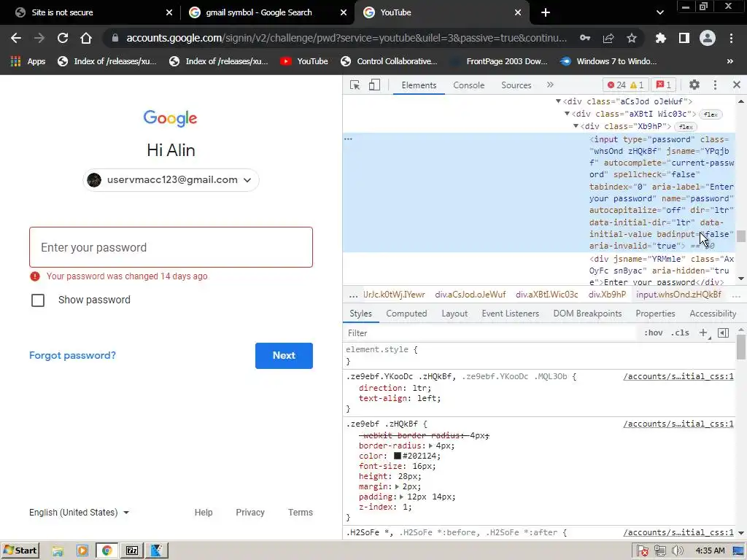Add new style rule plus icon
The height and width of the screenshot is (560, 747).
[x=704, y=332]
